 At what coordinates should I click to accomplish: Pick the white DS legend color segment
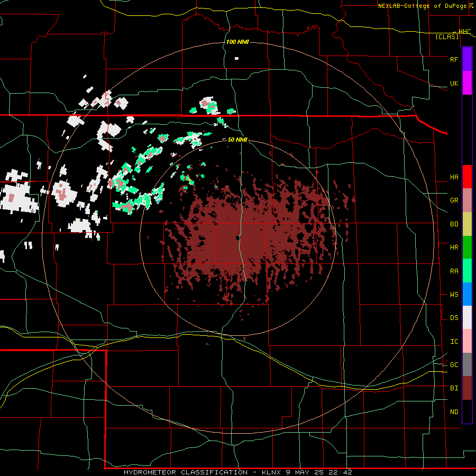pos(467,317)
